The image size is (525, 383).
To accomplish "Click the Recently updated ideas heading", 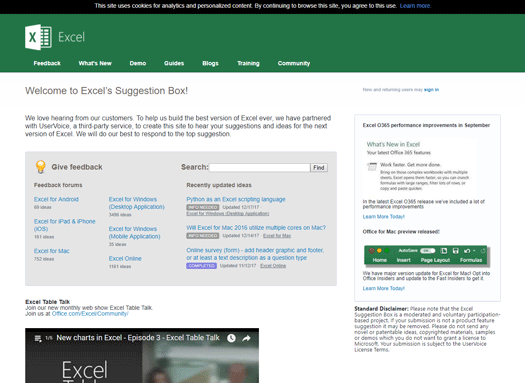I will pos(219,185).
